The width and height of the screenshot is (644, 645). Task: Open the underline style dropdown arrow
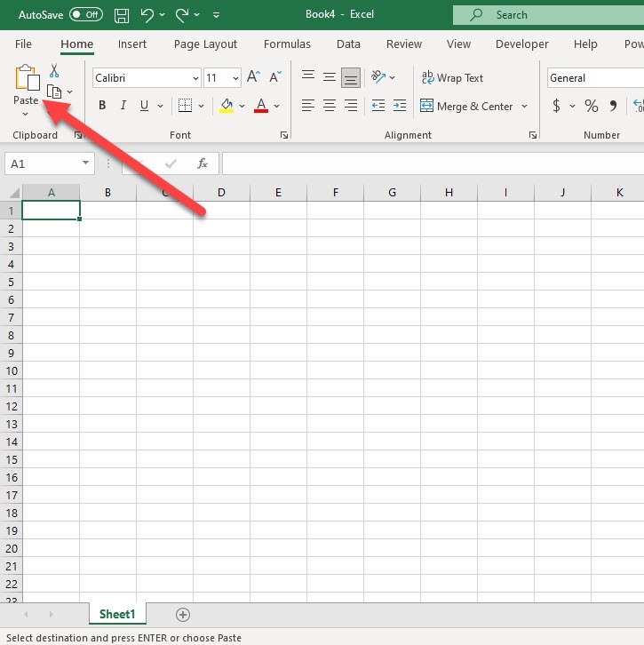[161, 106]
